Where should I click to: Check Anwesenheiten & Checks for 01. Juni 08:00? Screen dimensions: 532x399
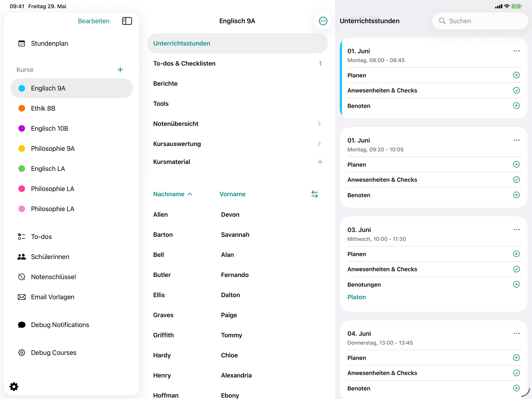point(516,90)
